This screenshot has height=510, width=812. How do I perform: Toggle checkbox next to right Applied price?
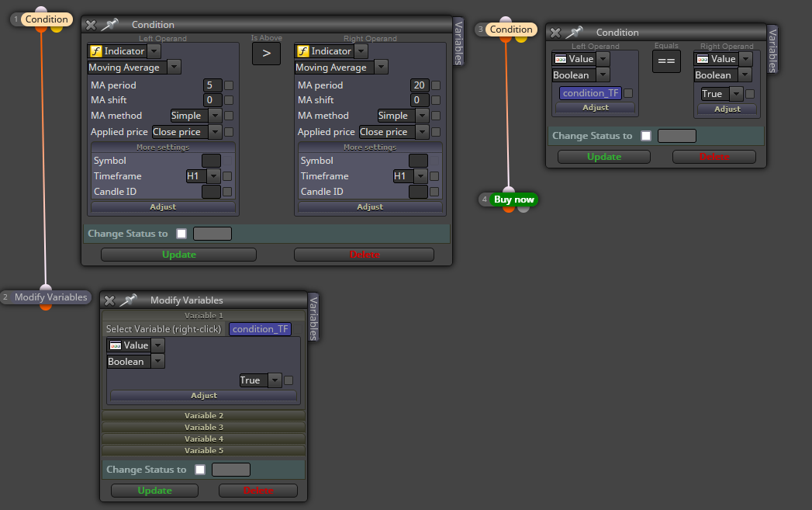click(x=436, y=132)
